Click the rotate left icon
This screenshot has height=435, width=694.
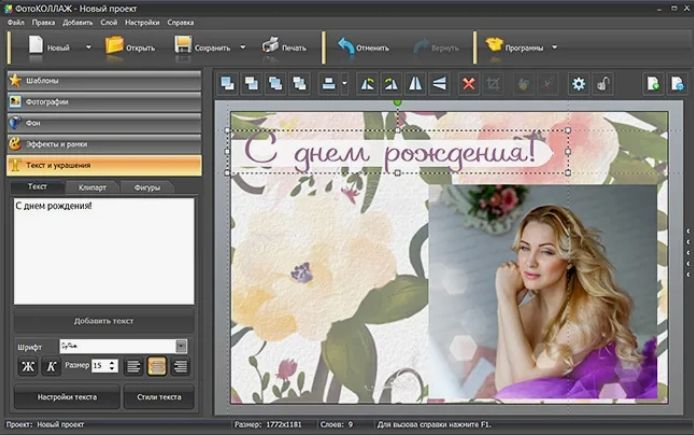pyautogui.click(x=367, y=84)
